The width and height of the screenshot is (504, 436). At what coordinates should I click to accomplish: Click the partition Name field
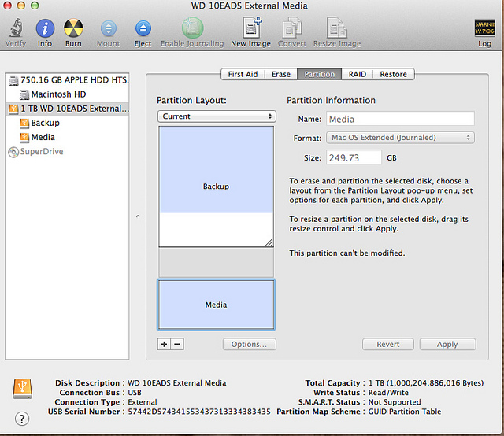point(400,119)
